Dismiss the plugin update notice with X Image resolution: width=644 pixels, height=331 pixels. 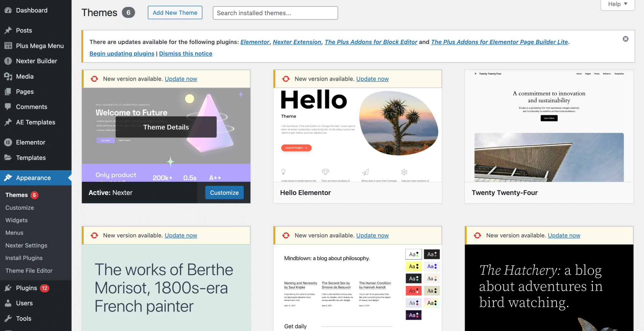coord(625,39)
